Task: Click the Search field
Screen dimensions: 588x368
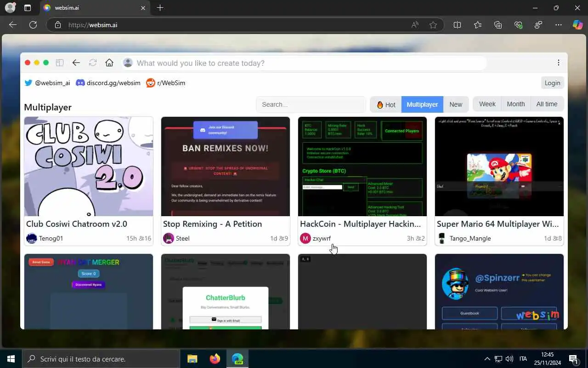Action: click(311, 104)
